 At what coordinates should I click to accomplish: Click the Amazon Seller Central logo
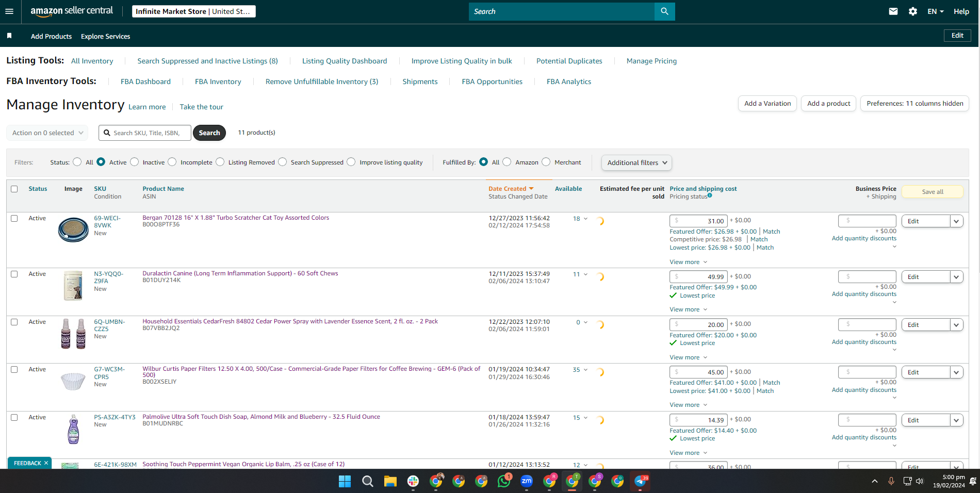(72, 11)
